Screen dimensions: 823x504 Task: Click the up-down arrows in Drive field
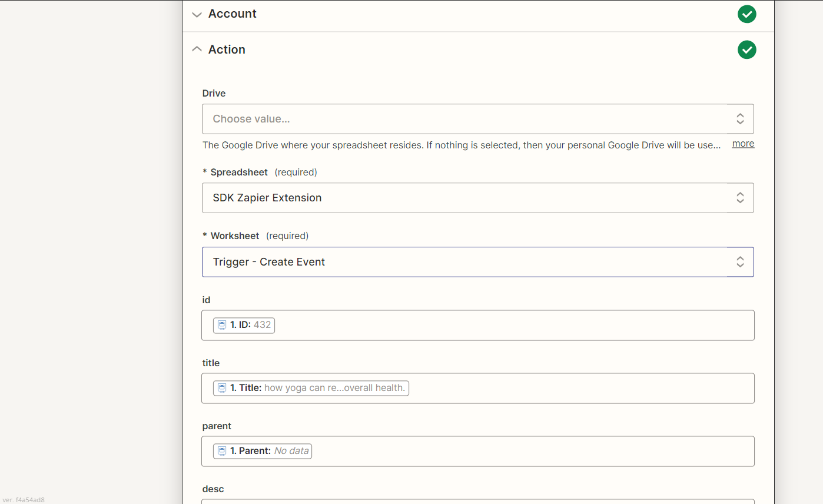(x=740, y=119)
